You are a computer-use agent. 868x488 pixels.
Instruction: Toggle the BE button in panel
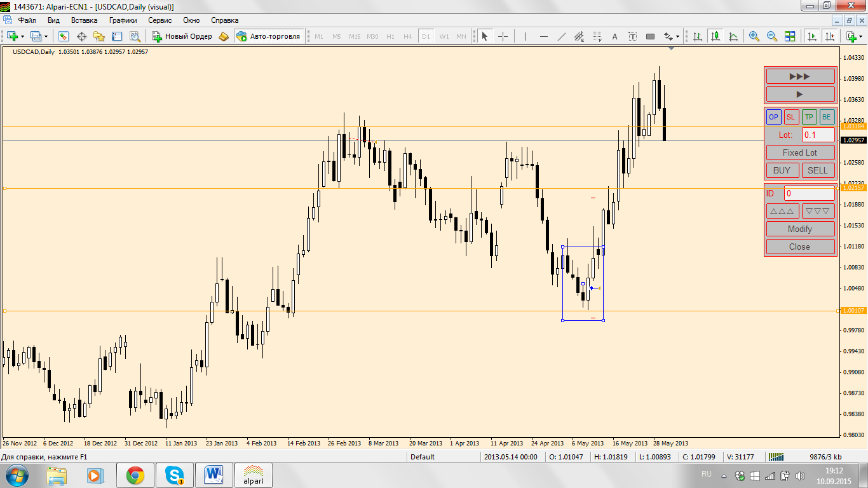(x=826, y=117)
